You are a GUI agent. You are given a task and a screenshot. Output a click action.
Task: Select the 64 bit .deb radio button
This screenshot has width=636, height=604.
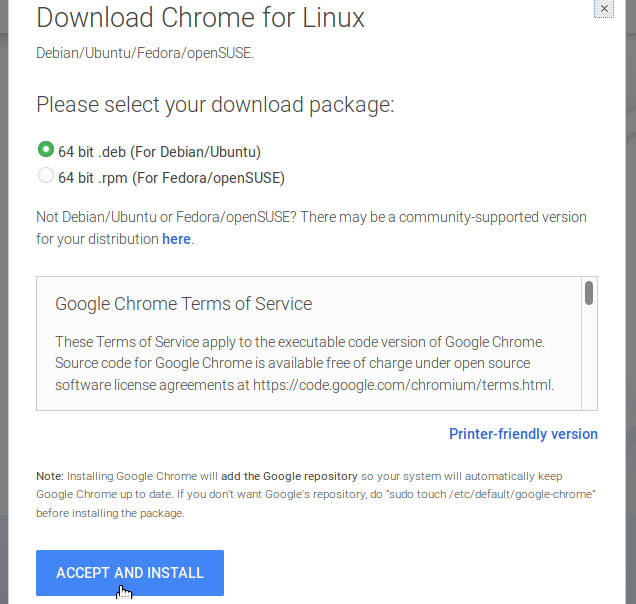tap(46, 150)
